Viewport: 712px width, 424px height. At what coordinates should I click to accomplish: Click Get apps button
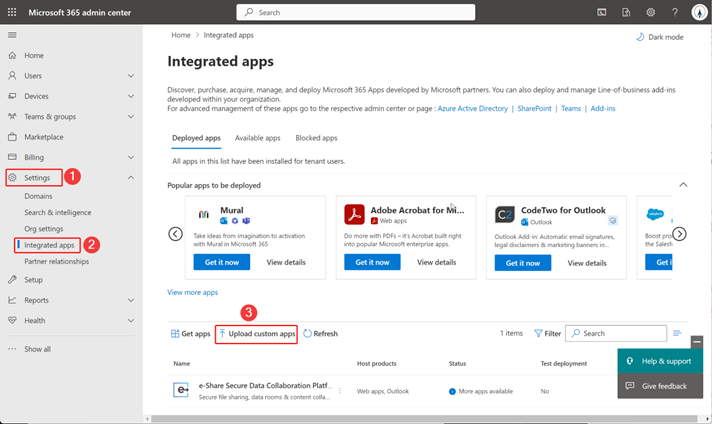pyautogui.click(x=191, y=334)
